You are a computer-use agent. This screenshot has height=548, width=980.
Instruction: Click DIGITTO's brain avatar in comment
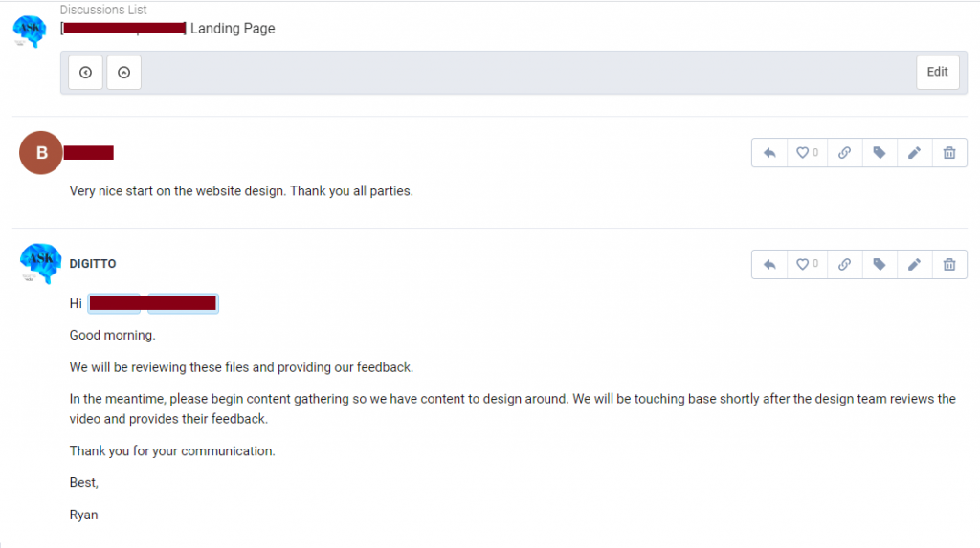[x=40, y=263]
